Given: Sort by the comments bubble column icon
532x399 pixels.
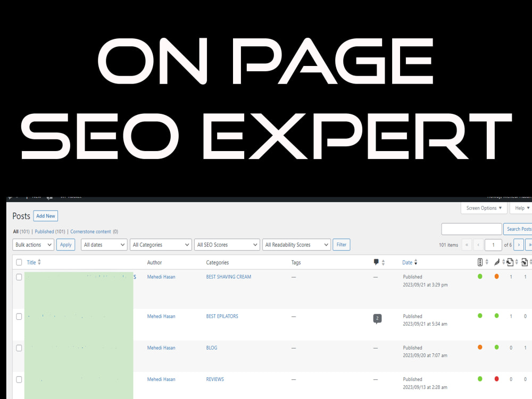Looking at the screenshot, I should (x=379, y=262).
